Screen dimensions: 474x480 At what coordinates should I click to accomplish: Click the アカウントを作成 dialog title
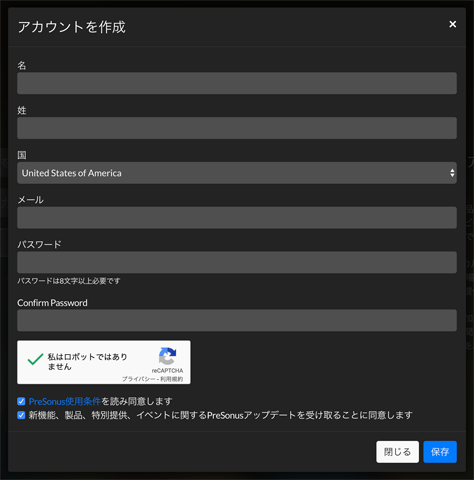point(72,27)
